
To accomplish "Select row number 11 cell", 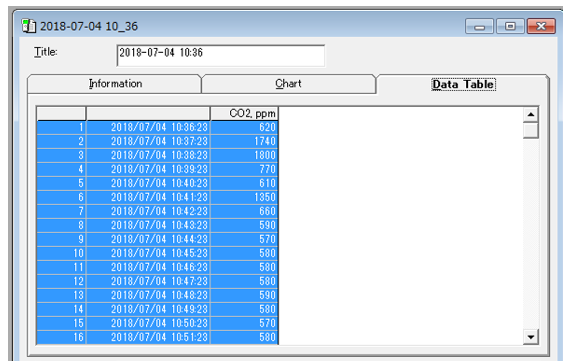I will 61,267.
